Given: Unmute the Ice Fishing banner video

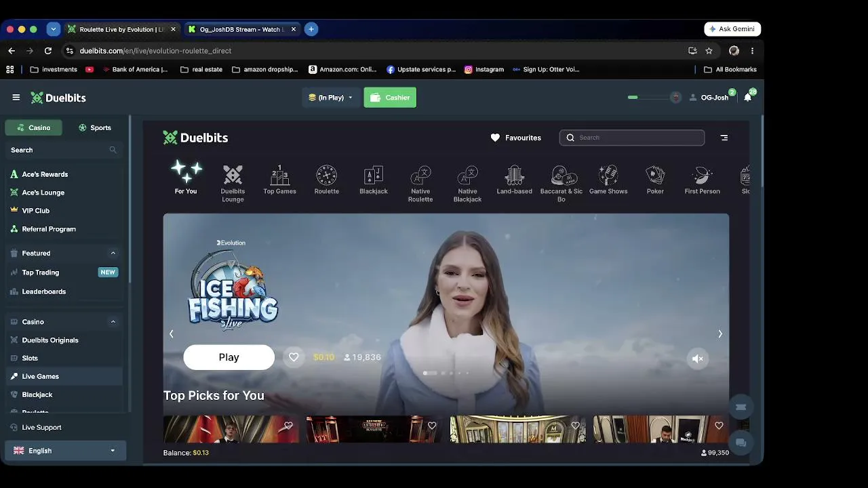Looking at the screenshot, I should point(698,359).
